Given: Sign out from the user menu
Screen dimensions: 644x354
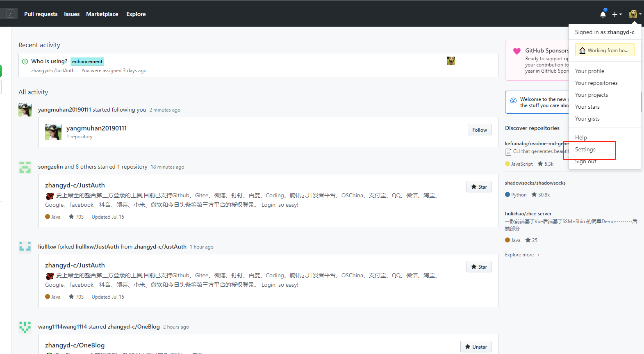Looking at the screenshot, I should click(585, 161).
